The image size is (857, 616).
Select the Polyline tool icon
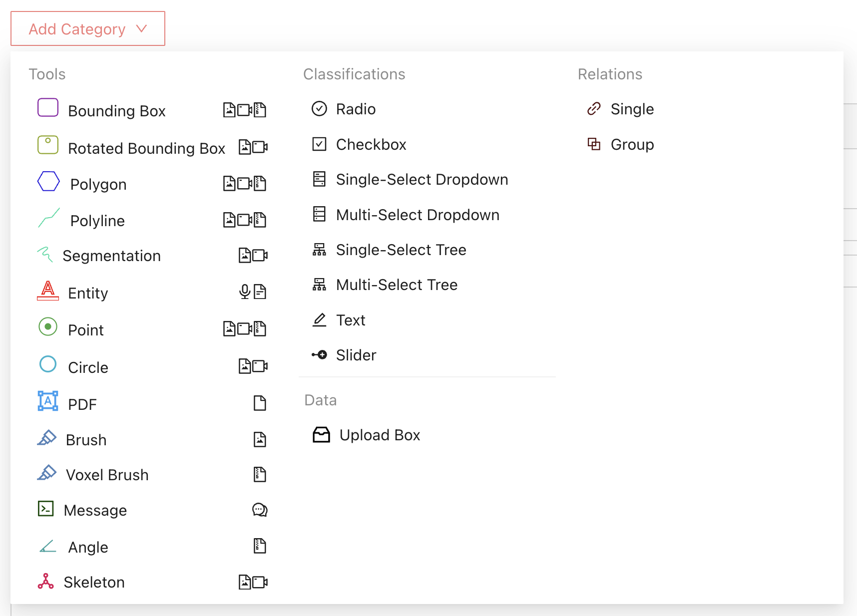pyautogui.click(x=49, y=218)
